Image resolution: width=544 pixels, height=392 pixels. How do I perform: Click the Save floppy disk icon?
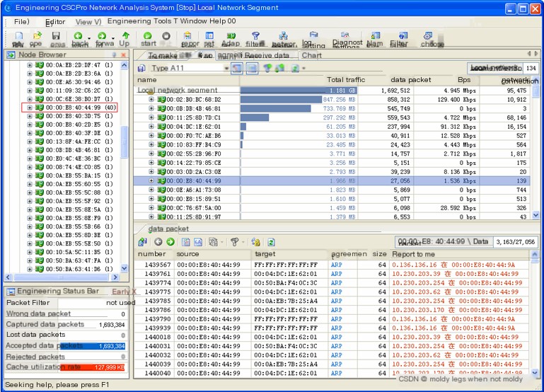[56, 35]
